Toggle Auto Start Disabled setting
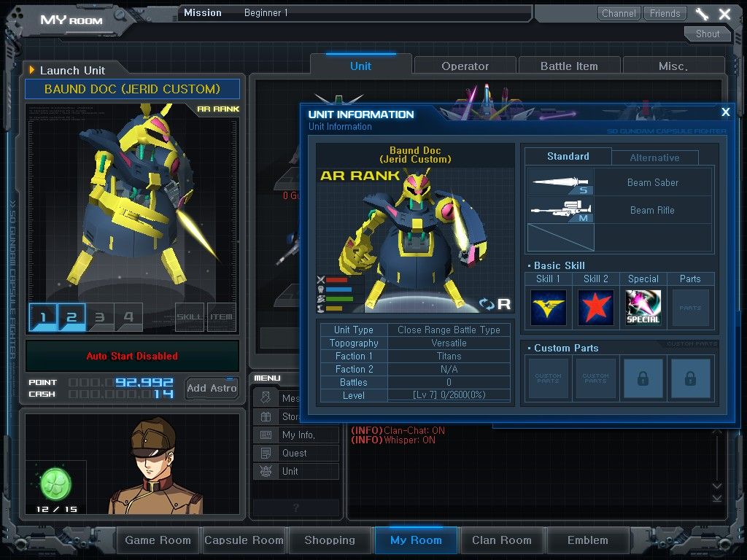 pos(132,356)
